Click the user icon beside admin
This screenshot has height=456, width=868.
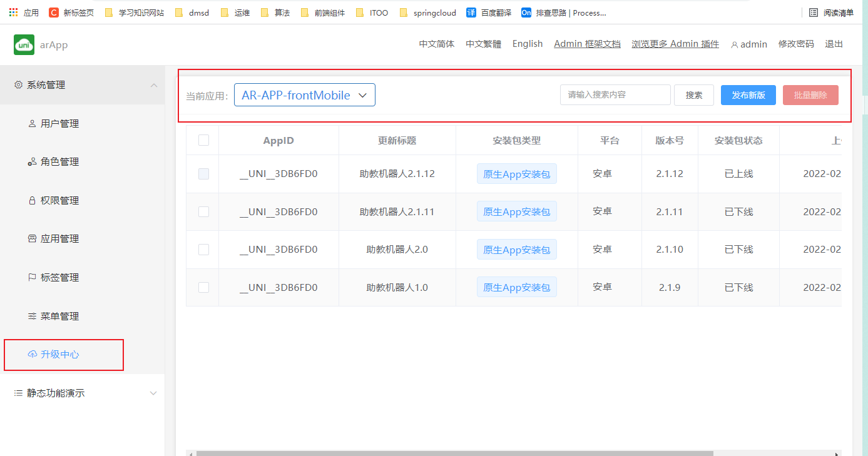pyautogui.click(x=735, y=45)
